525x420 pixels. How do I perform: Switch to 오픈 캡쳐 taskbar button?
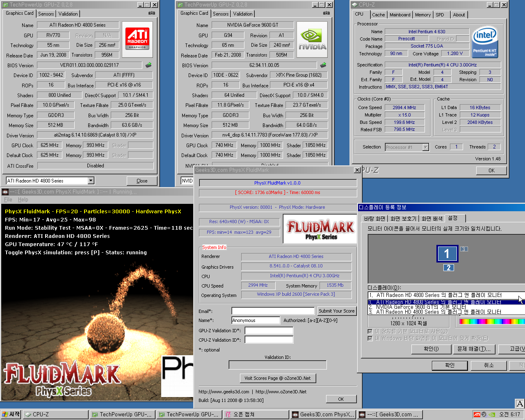[256, 415]
